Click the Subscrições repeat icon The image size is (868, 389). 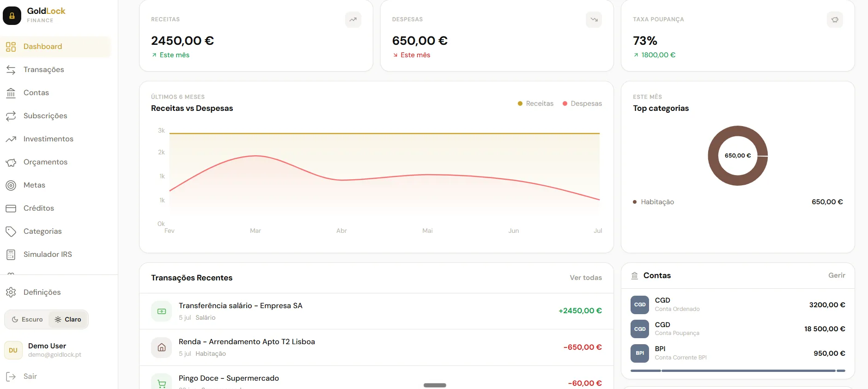[x=11, y=116]
